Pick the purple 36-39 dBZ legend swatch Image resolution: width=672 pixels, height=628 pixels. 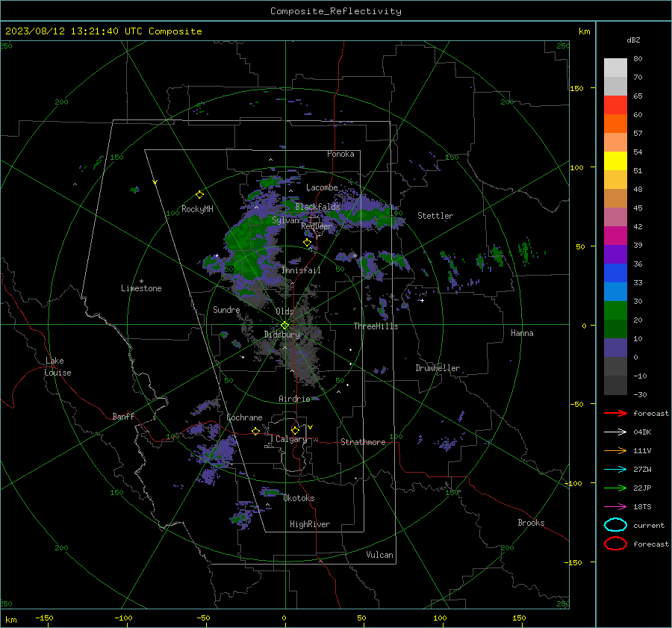[615, 254]
